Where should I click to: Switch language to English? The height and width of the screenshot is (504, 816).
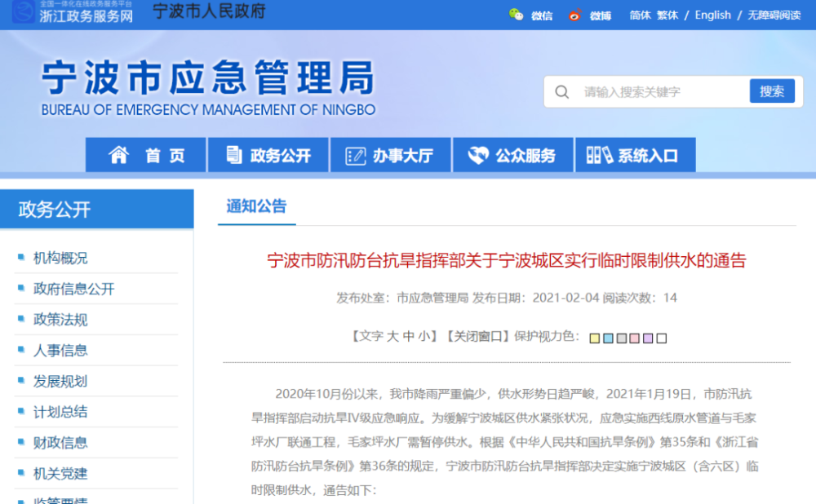click(x=712, y=15)
